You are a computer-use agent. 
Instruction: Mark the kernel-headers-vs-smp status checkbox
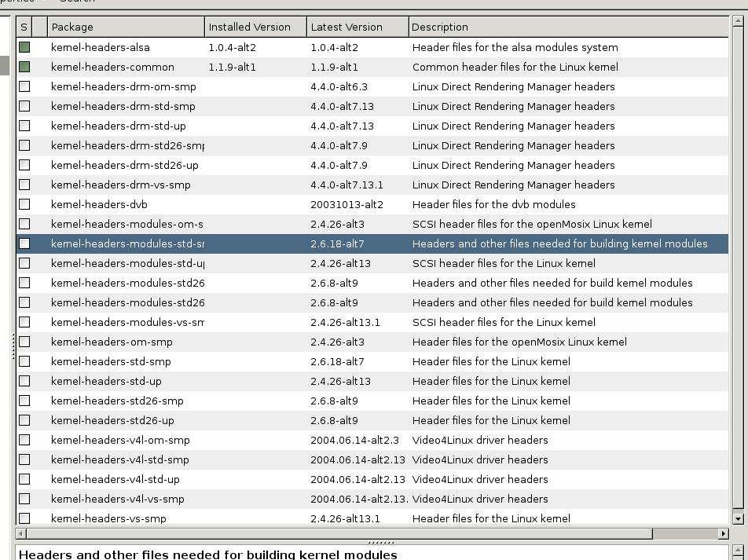[x=24, y=518]
